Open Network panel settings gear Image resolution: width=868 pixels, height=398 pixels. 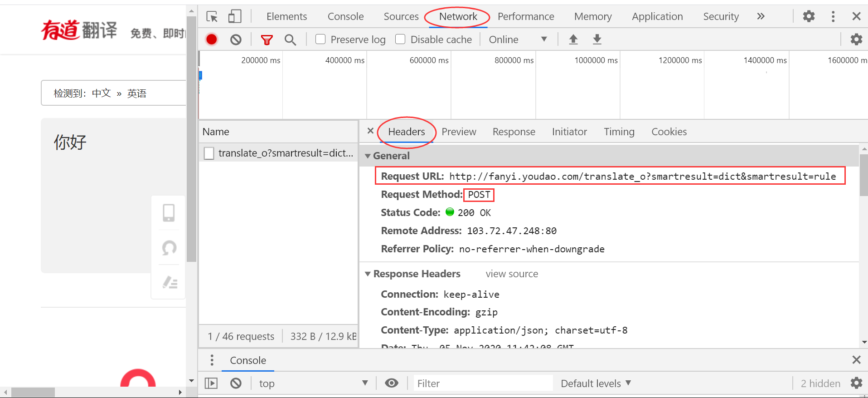click(856, 39)
